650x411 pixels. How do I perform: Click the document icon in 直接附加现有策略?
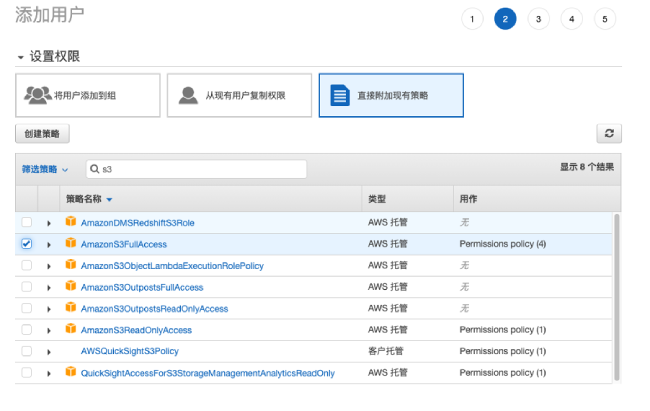coord(340,95)
